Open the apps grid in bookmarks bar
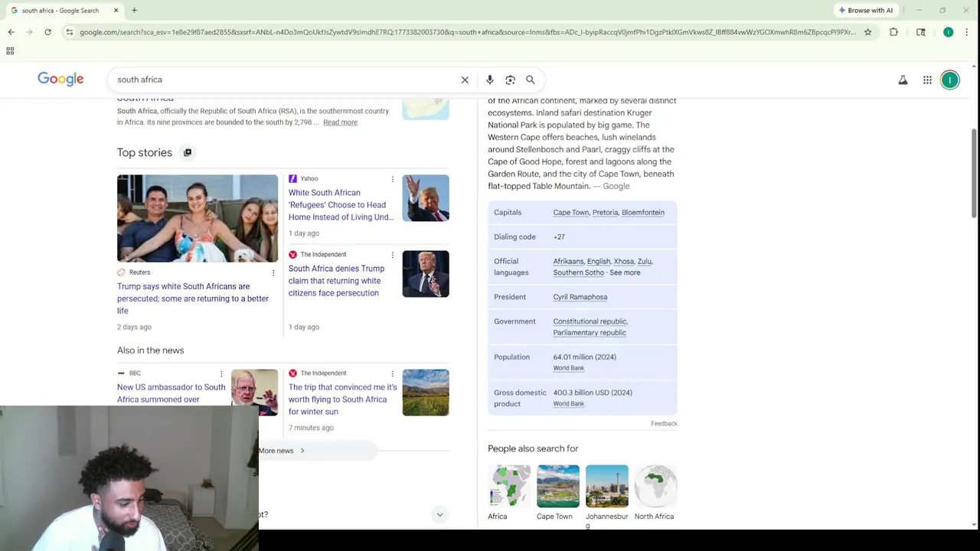980x551 pixels. click(10, 51)
